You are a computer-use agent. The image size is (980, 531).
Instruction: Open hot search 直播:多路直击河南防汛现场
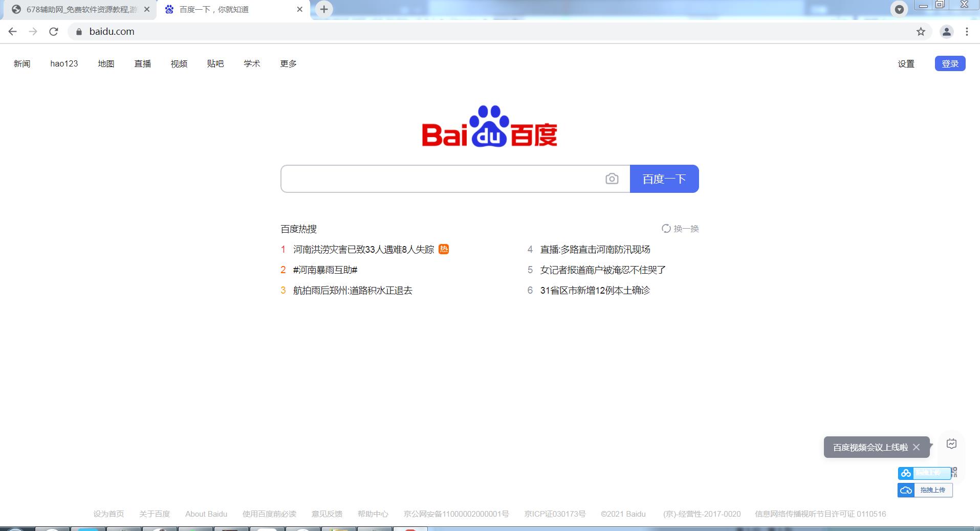click(x=595, y=249)
